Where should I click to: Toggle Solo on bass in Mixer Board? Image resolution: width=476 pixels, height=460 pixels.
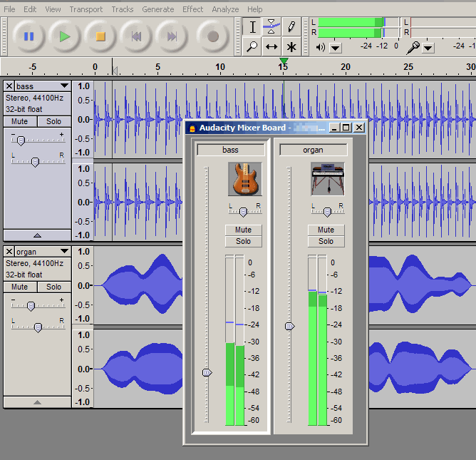pos(243,242)
